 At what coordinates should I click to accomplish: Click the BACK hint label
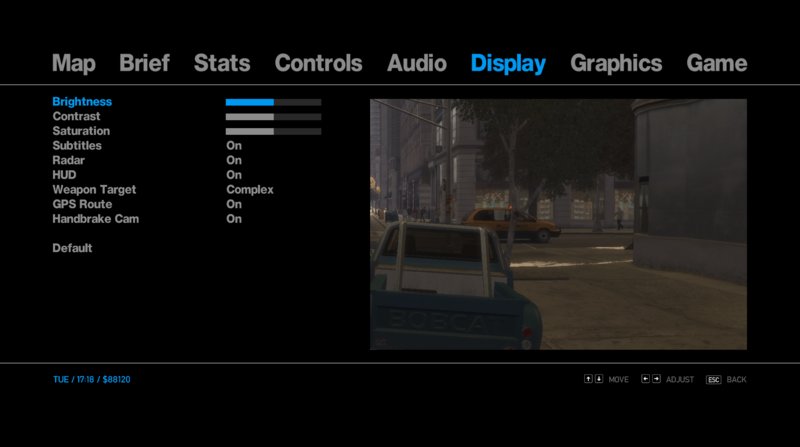736,380
